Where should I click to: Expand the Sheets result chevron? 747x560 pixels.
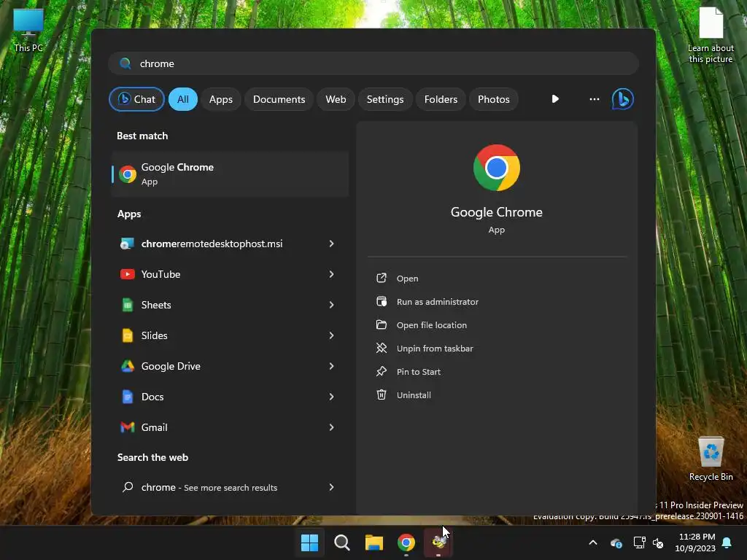pyautogui.click(x=332, y=305)
